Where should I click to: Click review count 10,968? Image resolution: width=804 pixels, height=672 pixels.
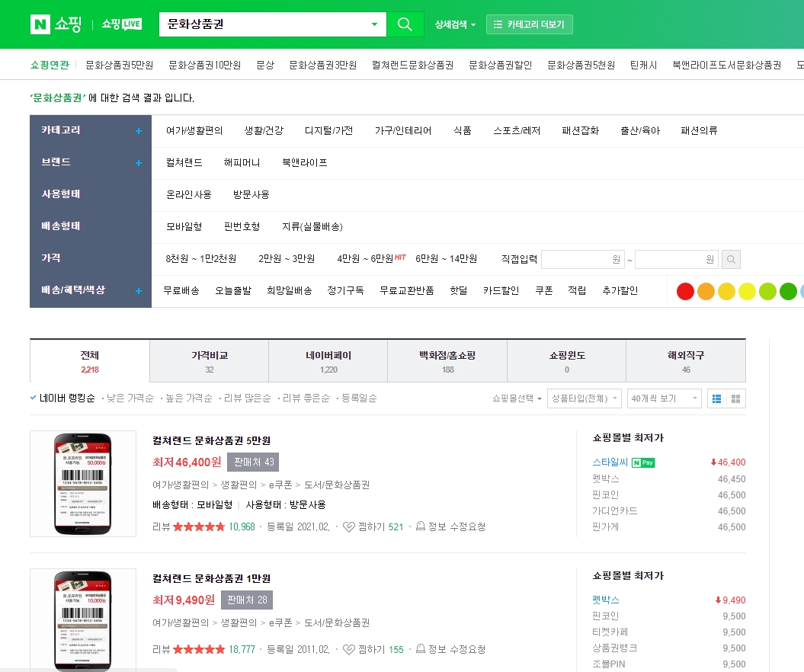(x=242, y=527)
